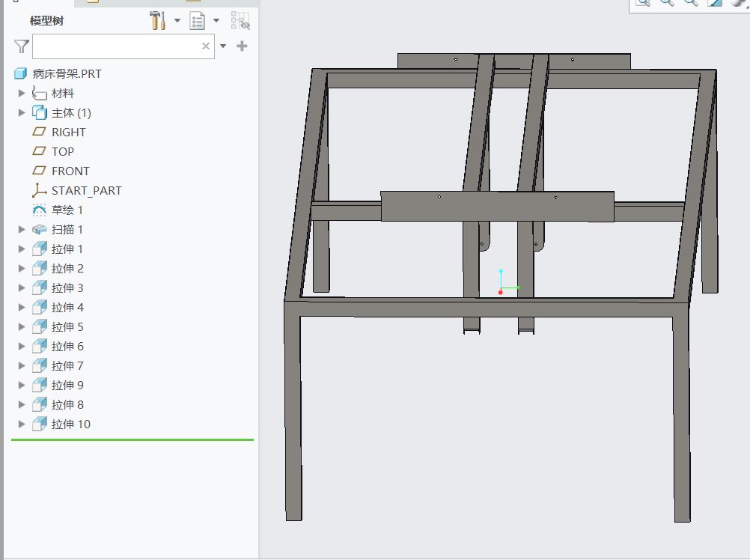Image resolution: width=750 pixels, height=560 pixels.
Task: Expand the 扫描 1 feature
Action: 22,230
